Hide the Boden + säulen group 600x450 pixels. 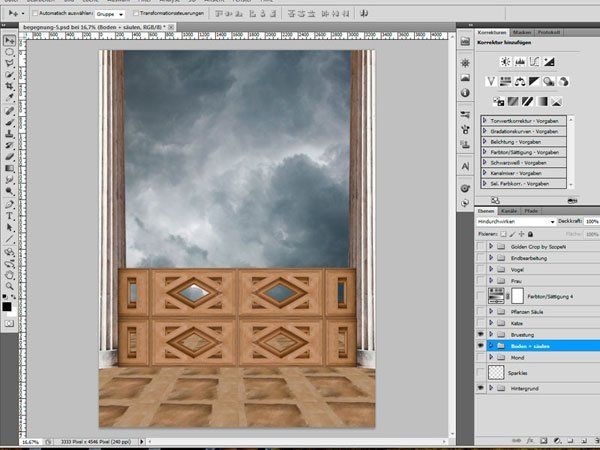[480, 346]
